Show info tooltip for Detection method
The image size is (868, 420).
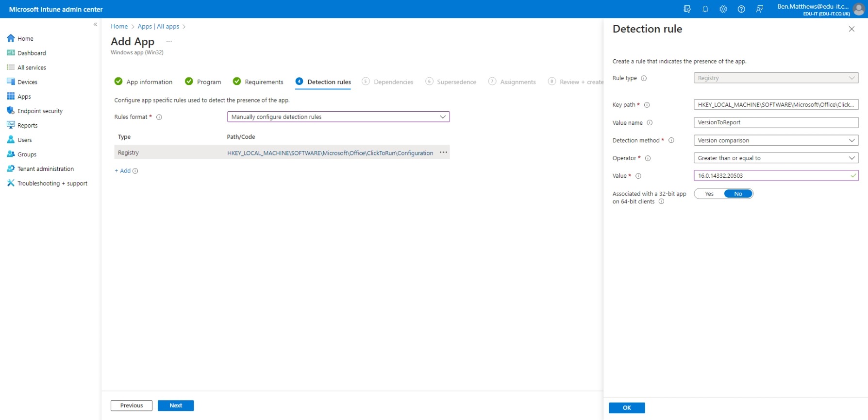pos(671,140)
